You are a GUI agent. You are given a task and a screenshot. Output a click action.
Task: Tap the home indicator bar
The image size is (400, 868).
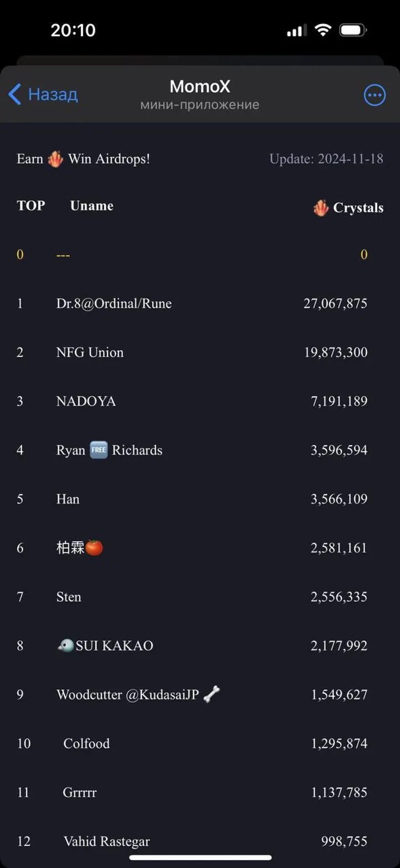[x=200, y=858]
